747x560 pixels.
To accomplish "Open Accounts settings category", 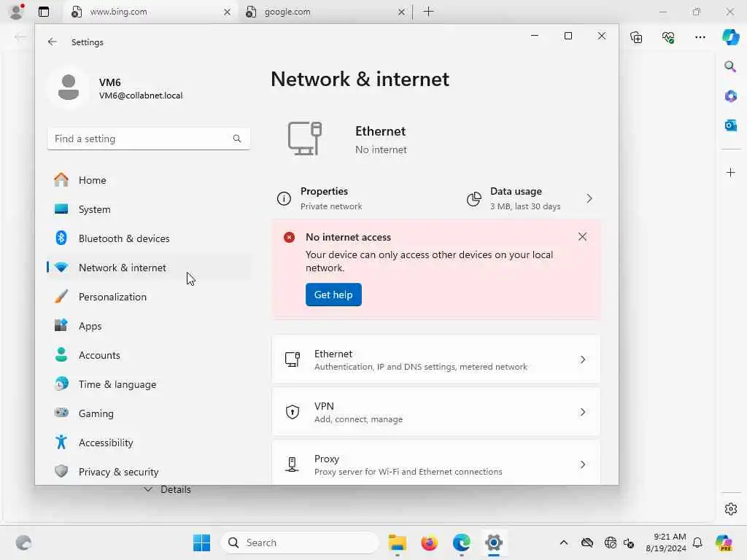I will pos(149,355).
